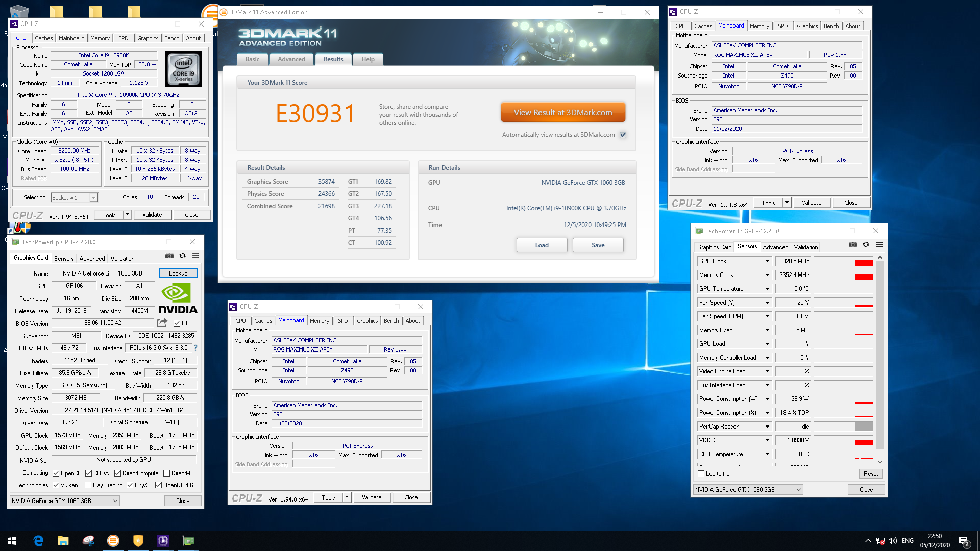
Task: Expand the PerfCap Reason sensor dropdown
Action: [x=767, y=427]
